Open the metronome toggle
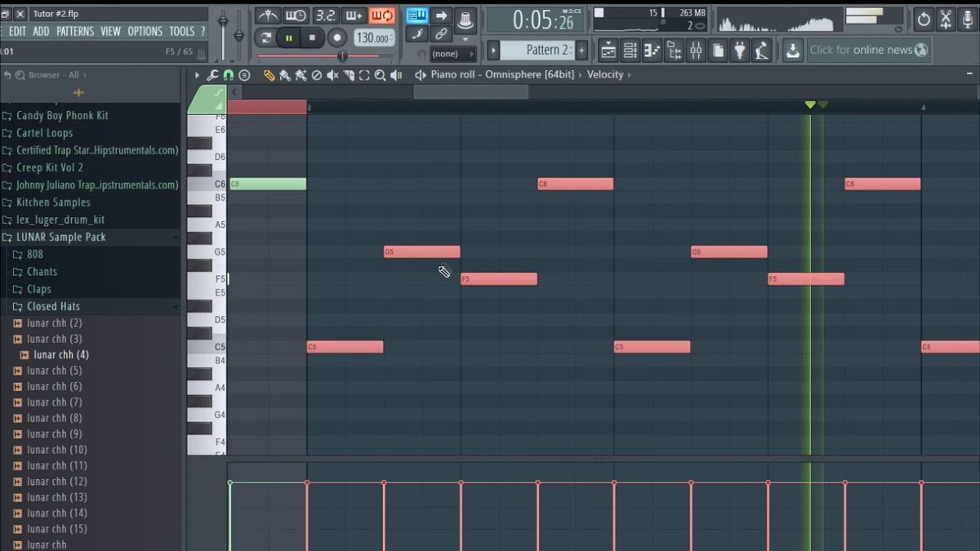Image resolution: width=980 pixels, height=551 pixels. (268, 16)
